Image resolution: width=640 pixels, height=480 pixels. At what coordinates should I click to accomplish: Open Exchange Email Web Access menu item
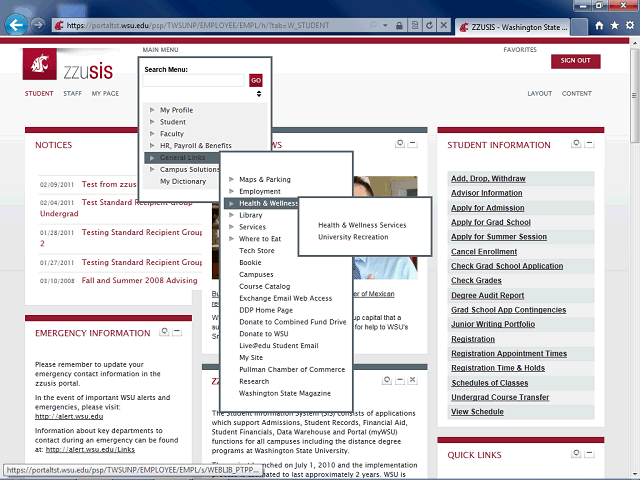point(286,298)
